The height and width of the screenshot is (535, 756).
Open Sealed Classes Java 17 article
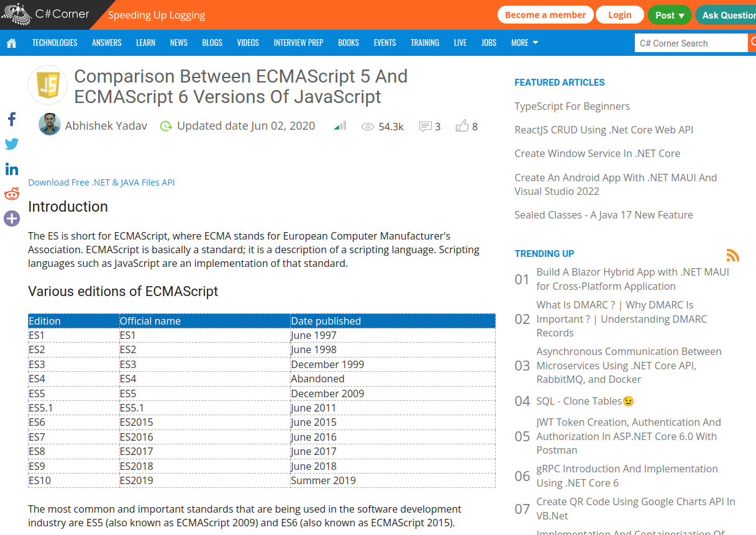click(604, 215)
